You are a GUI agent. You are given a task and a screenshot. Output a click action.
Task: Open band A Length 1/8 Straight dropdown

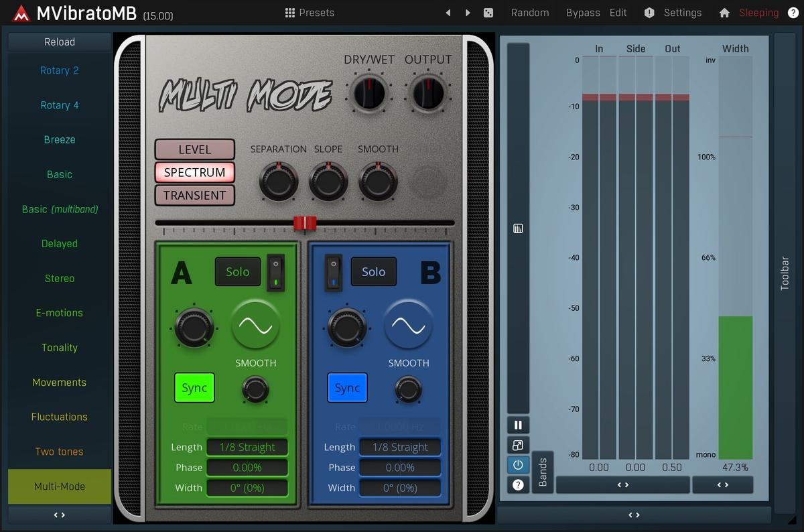point(247,447)
